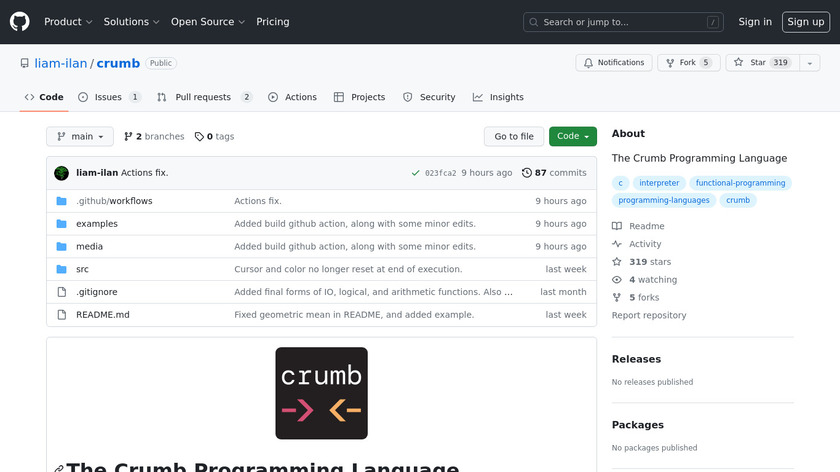Open the commit history clock icon
The image size is (840, 472).
(527, 173)
